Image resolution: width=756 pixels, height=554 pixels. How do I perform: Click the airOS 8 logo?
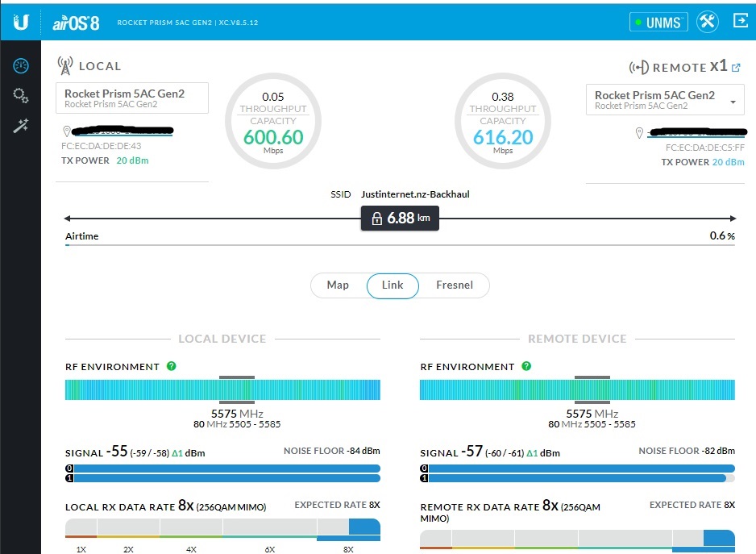pos(77,23)
